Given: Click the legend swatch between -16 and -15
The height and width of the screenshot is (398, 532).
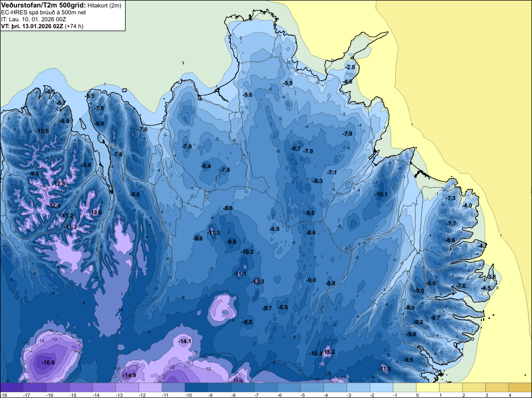Looking at the screenshot, I should click(x=58, y=387).
